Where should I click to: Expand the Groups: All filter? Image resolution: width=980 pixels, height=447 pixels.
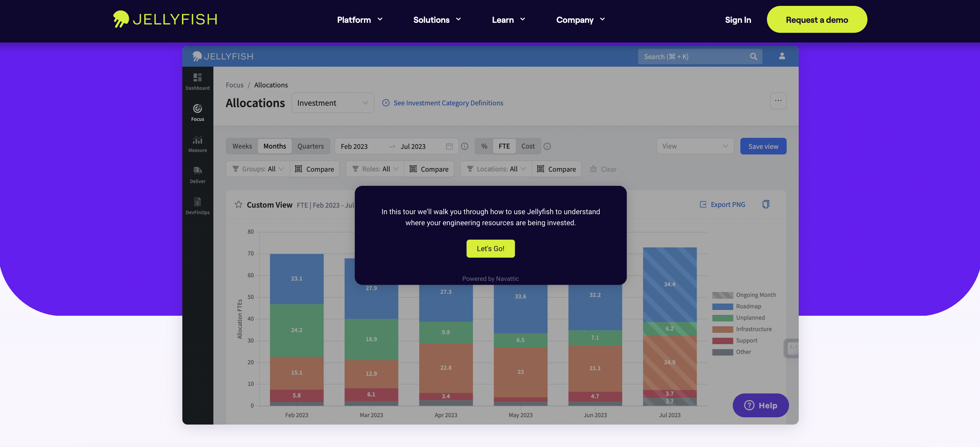tap(258, 169)
